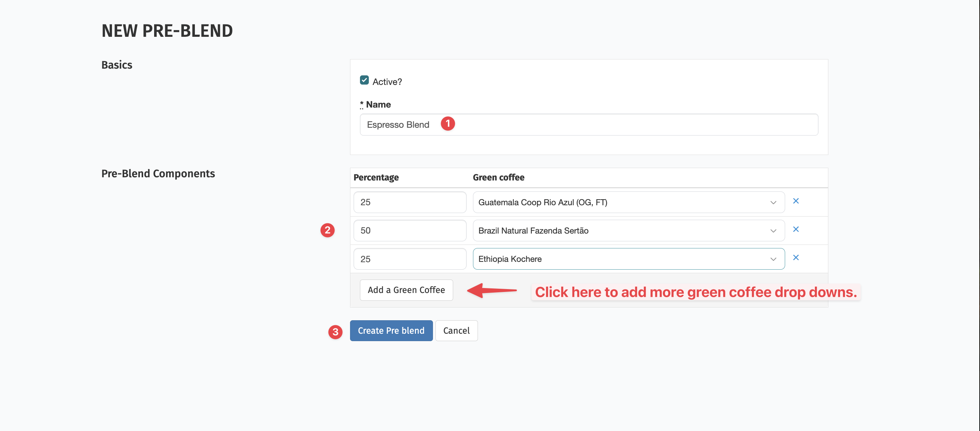Click the Green coffee column header
This screenshot has width=980, height=431.
(498, 178)
